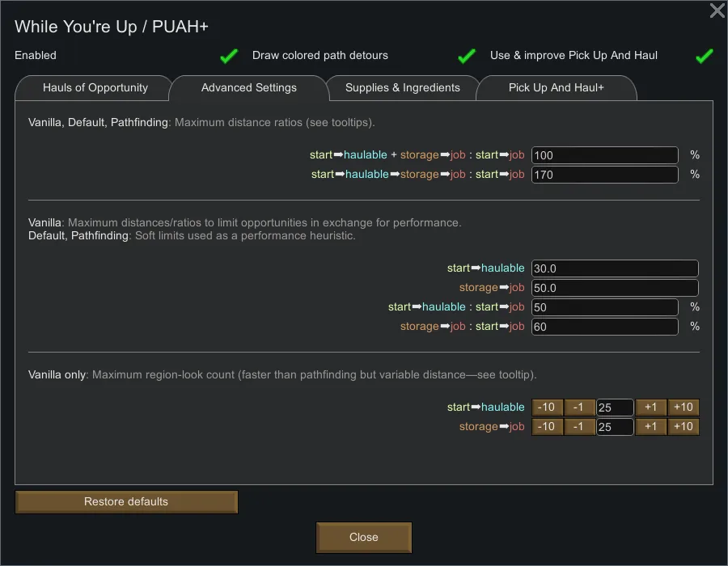Toggle Use & improve Pick Up And Haul
Screen dimensions: 728x566
pos(704,56)
